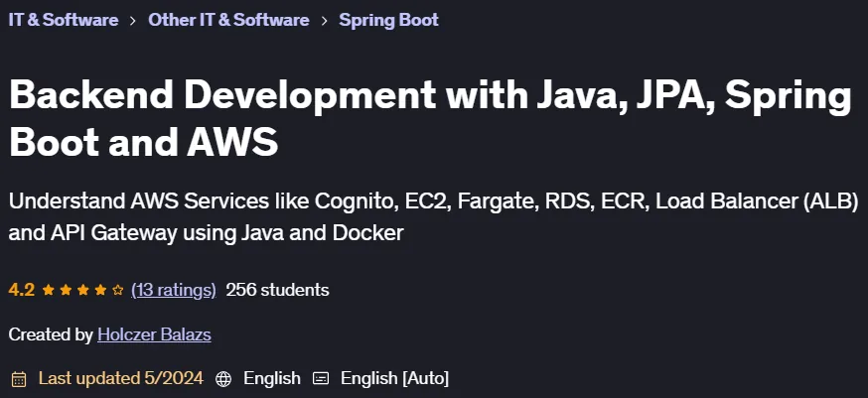The image size is (868, 398).
Task: Click the globe language icon
Action: (x=223, y=379)
